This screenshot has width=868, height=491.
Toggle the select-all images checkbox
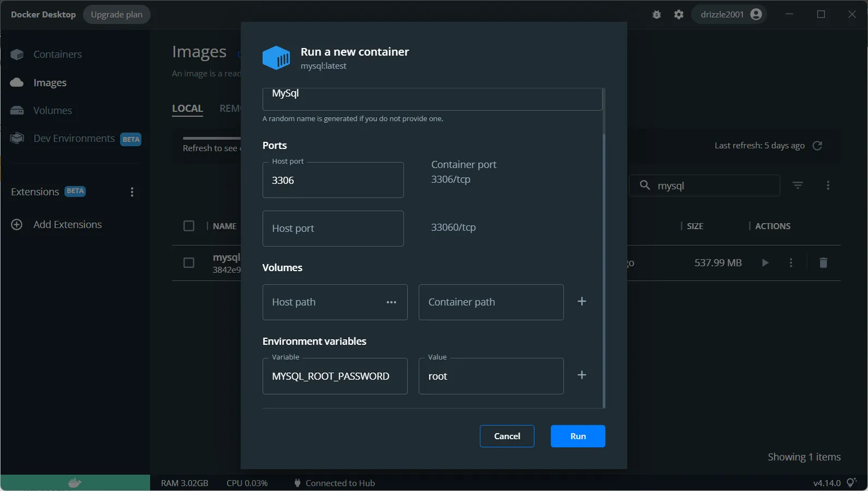tap(189, 226)
